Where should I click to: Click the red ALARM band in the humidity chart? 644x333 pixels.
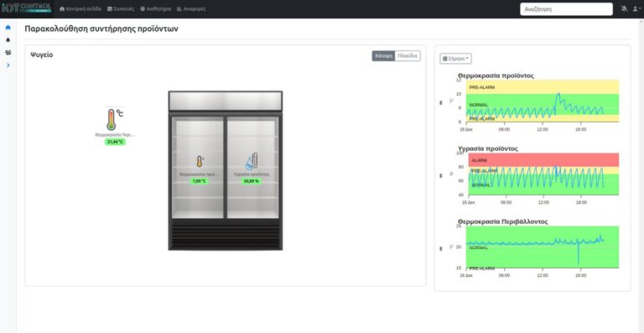(x=543, y=159)
